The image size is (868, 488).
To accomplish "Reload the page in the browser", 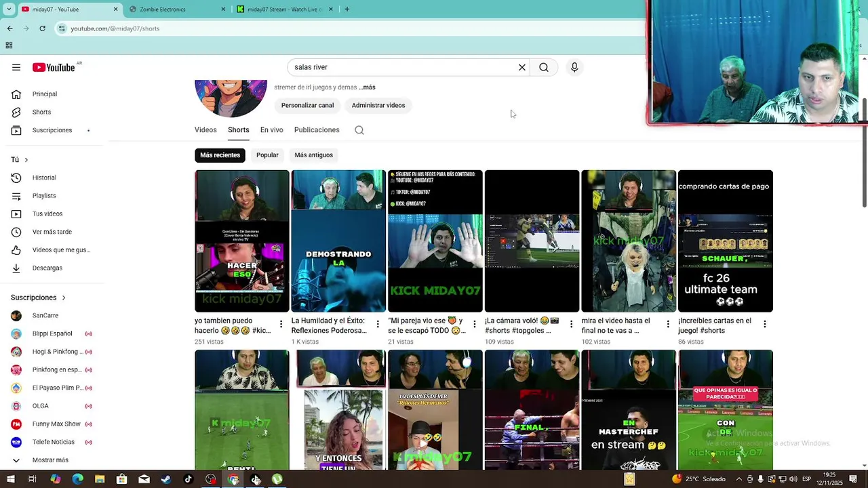I will click(42, 28).
